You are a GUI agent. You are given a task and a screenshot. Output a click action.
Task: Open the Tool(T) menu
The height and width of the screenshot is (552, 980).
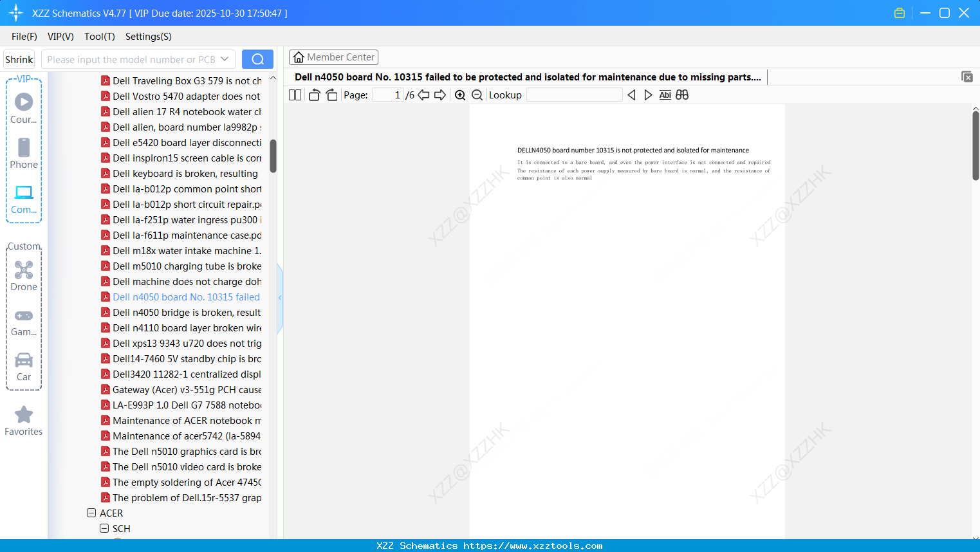coord(100,37)
